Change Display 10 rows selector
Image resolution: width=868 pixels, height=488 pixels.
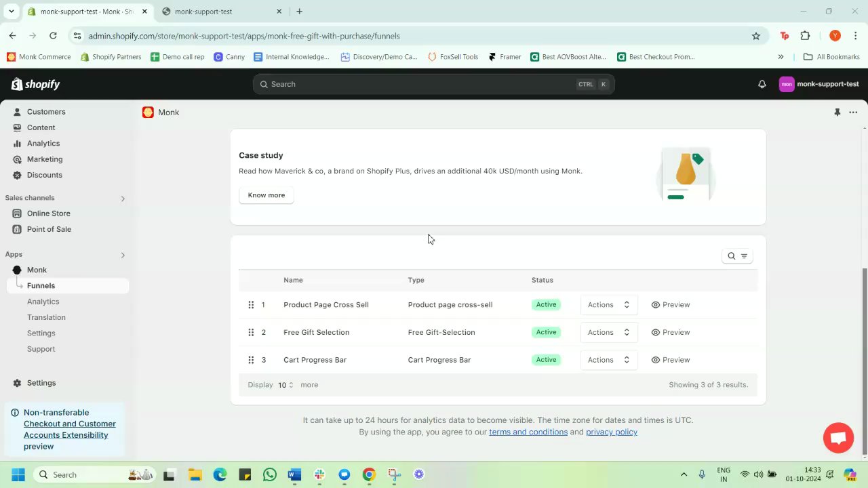click(x=285, y=385)
